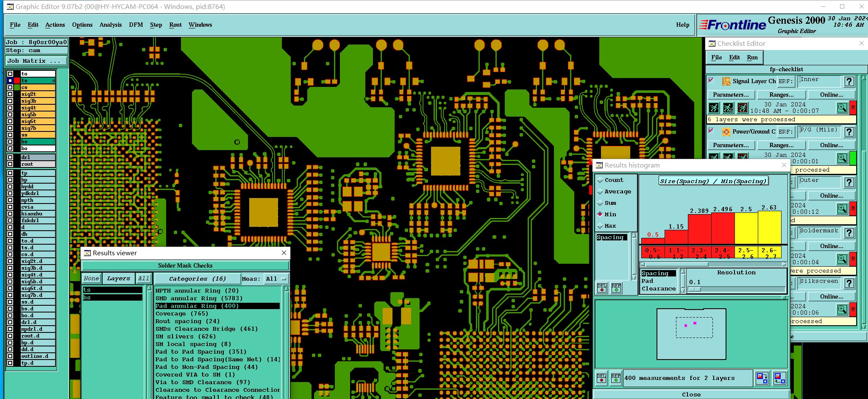Click Online button for Silkscreen check
This screenshot has width=868, height=399.
click(832, 296)
